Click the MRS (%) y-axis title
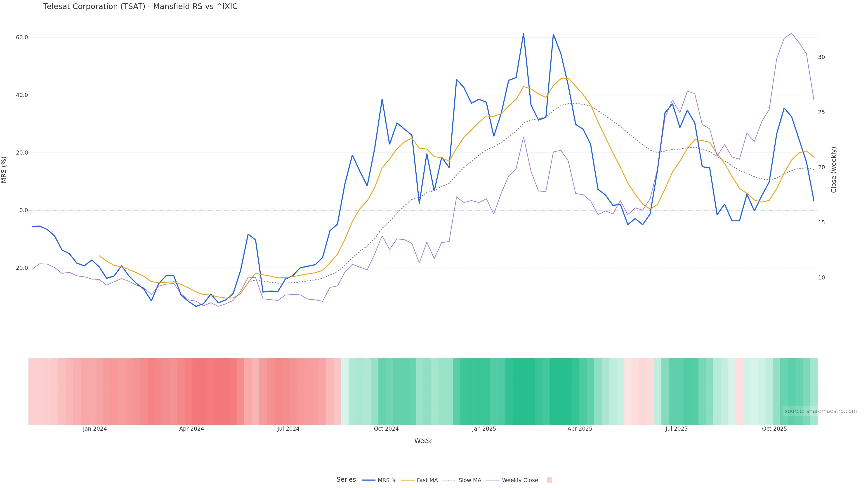The width and height of the screenshot is (868, 488). [4, 169]
